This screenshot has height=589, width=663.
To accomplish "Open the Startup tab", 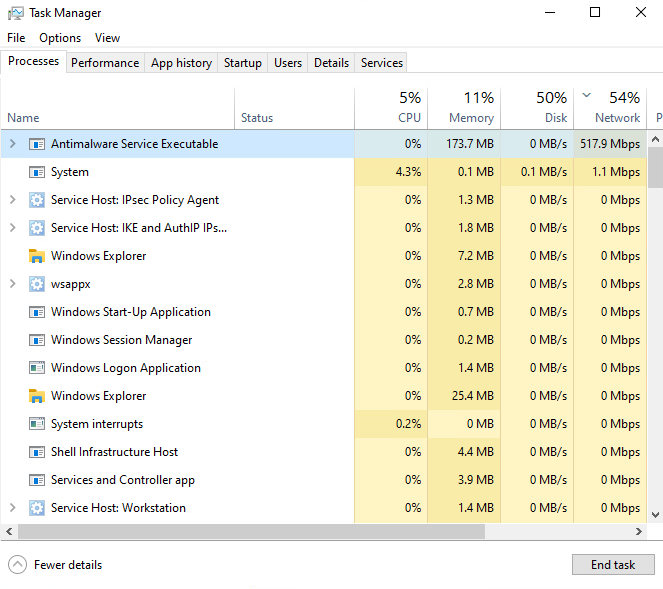I will (x=243, y=63).
